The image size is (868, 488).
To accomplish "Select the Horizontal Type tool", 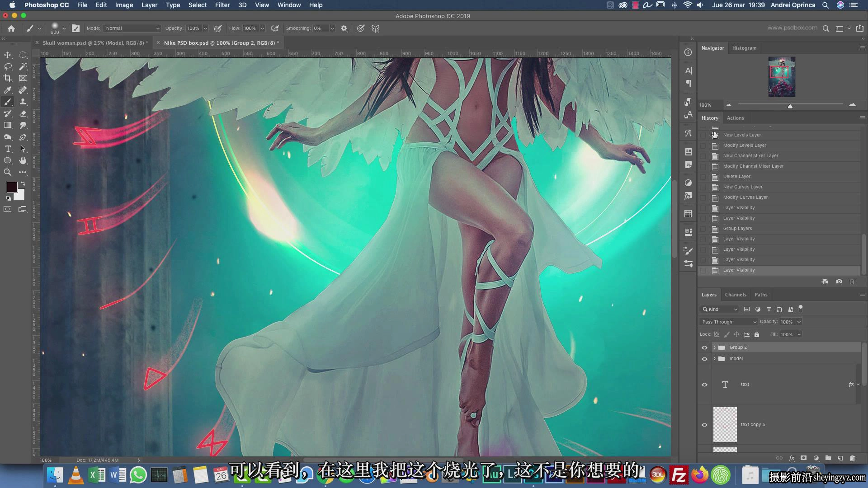I will pyautogui.click(x=8, y=149).
